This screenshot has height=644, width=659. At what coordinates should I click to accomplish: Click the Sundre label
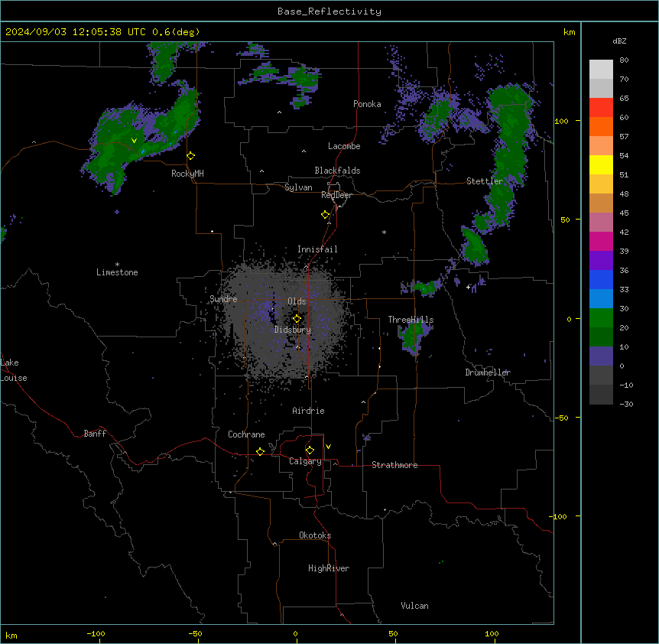[x=223, y=299]
